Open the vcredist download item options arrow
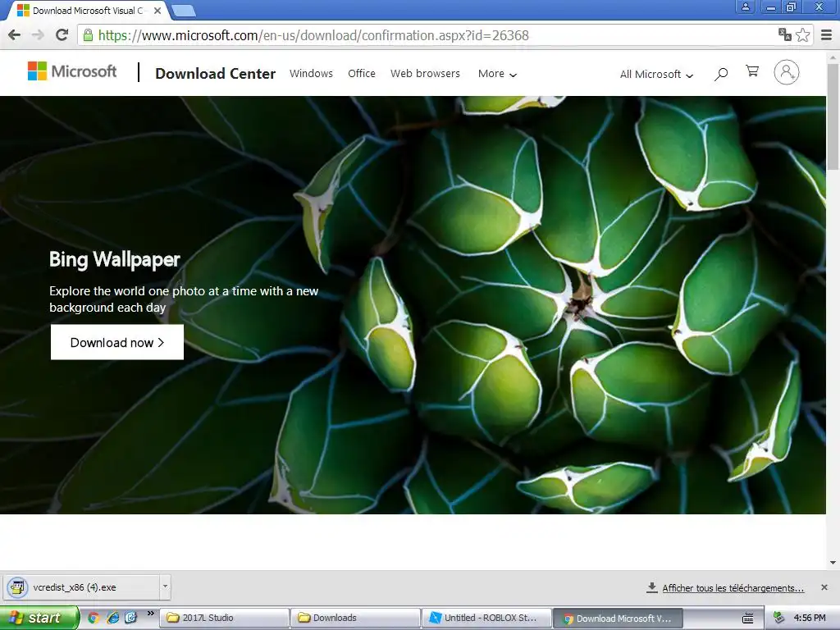840x630 pixels. click(x=165, y=587)
